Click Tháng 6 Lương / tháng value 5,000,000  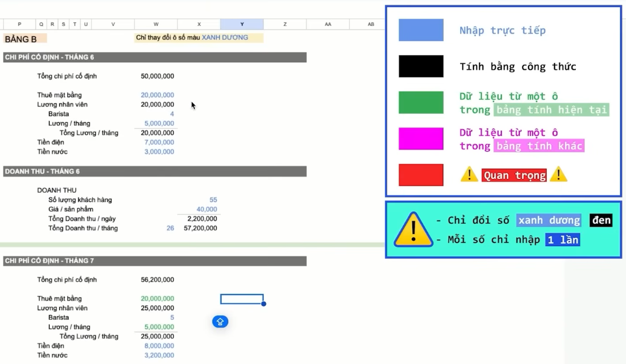point(159,123)
